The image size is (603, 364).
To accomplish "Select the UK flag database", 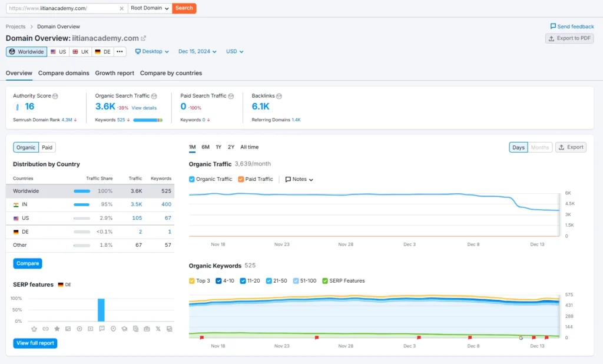I will click(x=80, y=52).
